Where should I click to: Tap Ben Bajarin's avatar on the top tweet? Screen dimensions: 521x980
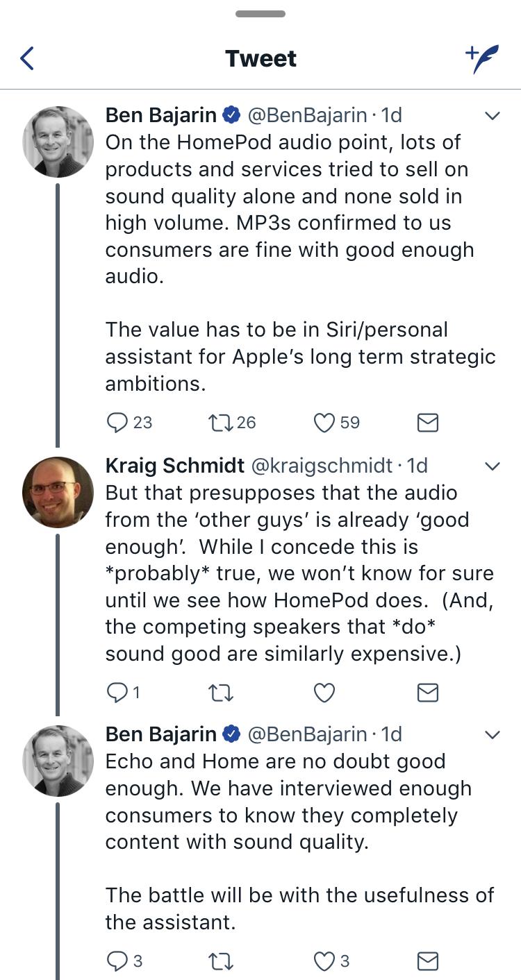(x=58, y=142)
